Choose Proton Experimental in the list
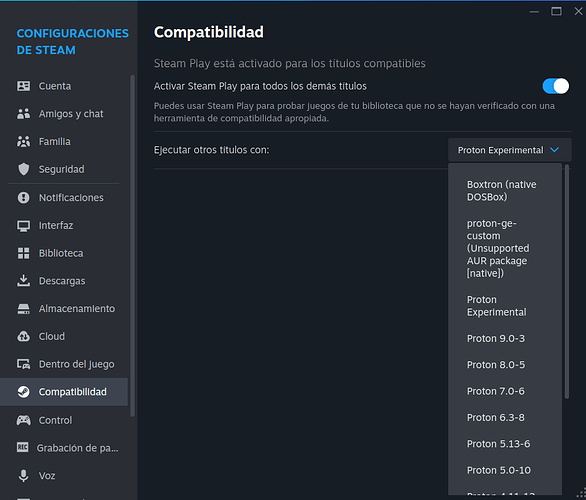 [x=505, y=306]
